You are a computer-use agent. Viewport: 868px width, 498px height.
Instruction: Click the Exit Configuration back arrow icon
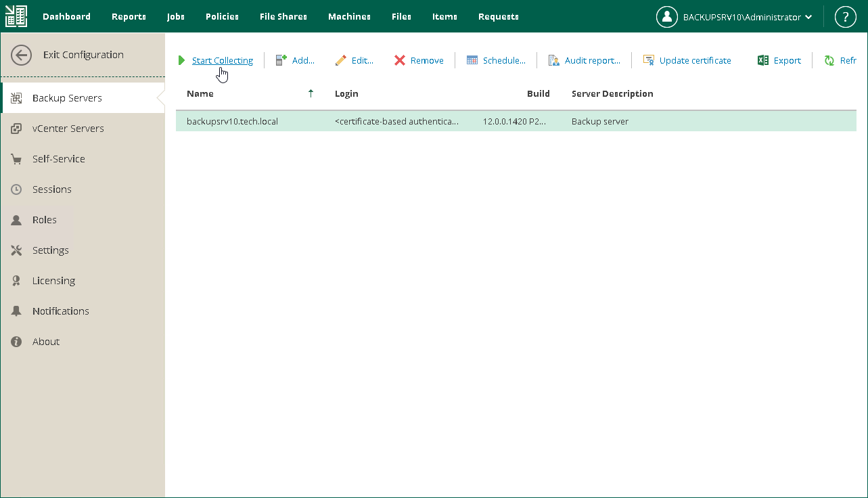pos(22,55)
